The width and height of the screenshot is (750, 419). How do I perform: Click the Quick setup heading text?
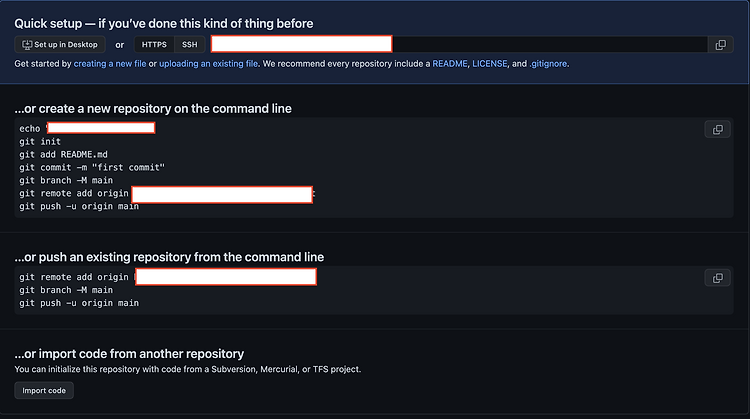pos(164,23)
